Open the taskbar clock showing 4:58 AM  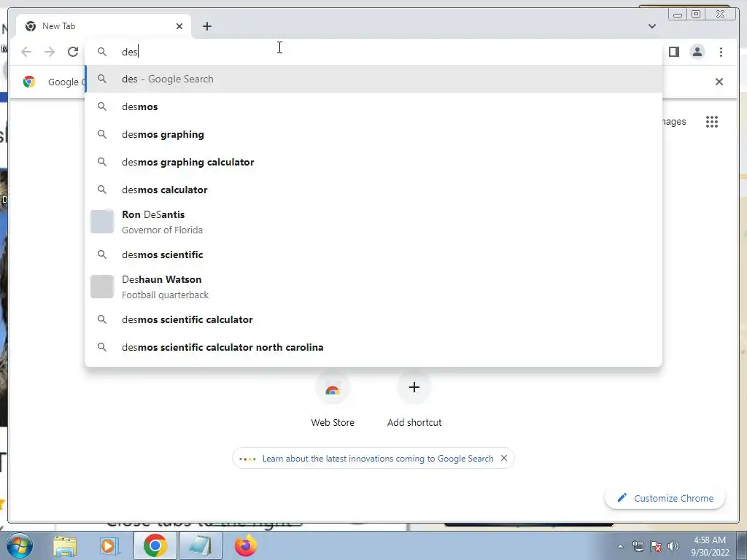pyautogui.click(x=710, y=546)
